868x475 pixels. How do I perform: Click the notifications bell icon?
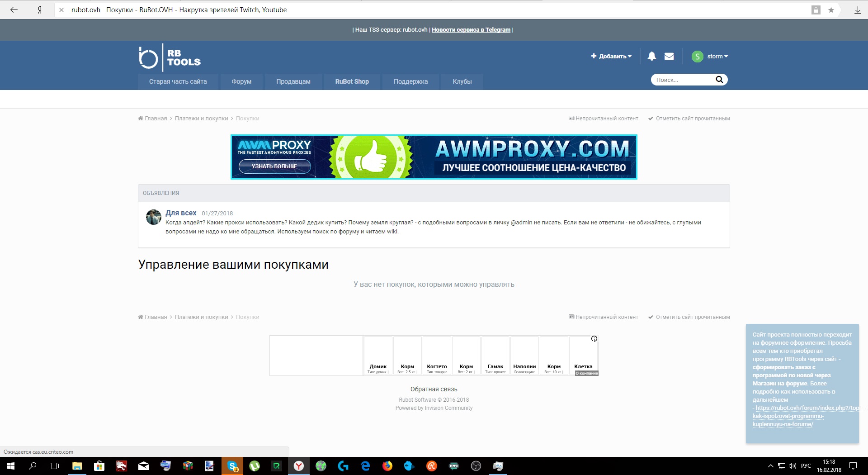tap(651, 57)
